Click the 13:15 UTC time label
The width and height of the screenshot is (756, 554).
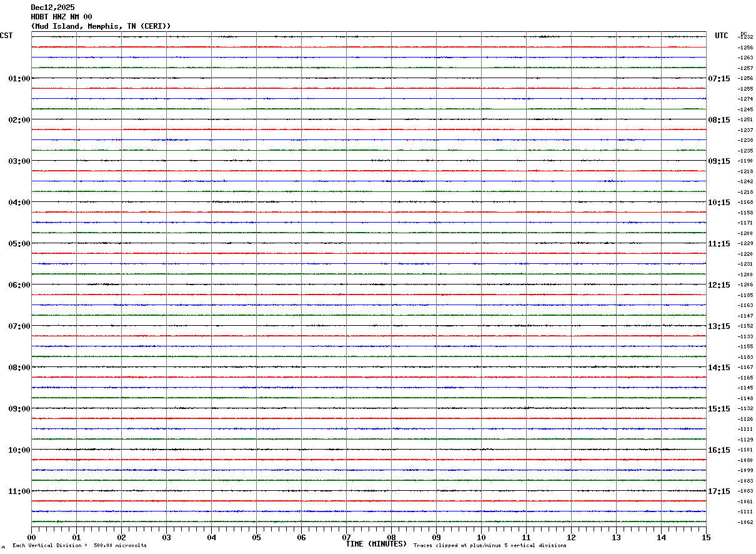pos(719,326)
